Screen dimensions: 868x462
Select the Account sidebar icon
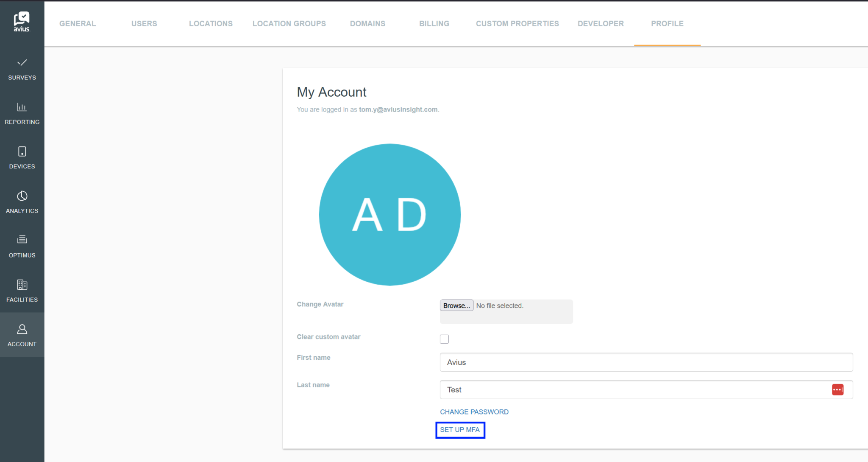click(22, 335)
